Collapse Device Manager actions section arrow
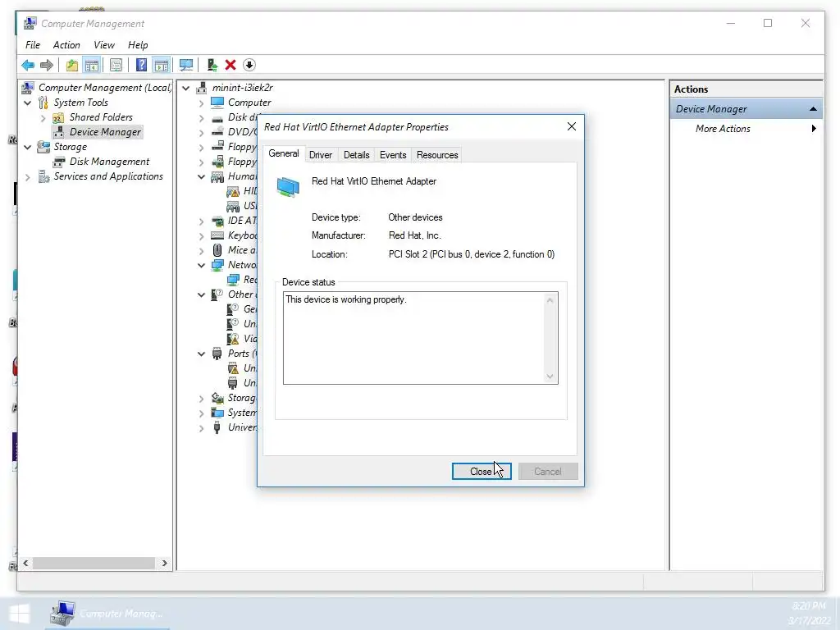The image size is (840, 630). coord(813,109)
